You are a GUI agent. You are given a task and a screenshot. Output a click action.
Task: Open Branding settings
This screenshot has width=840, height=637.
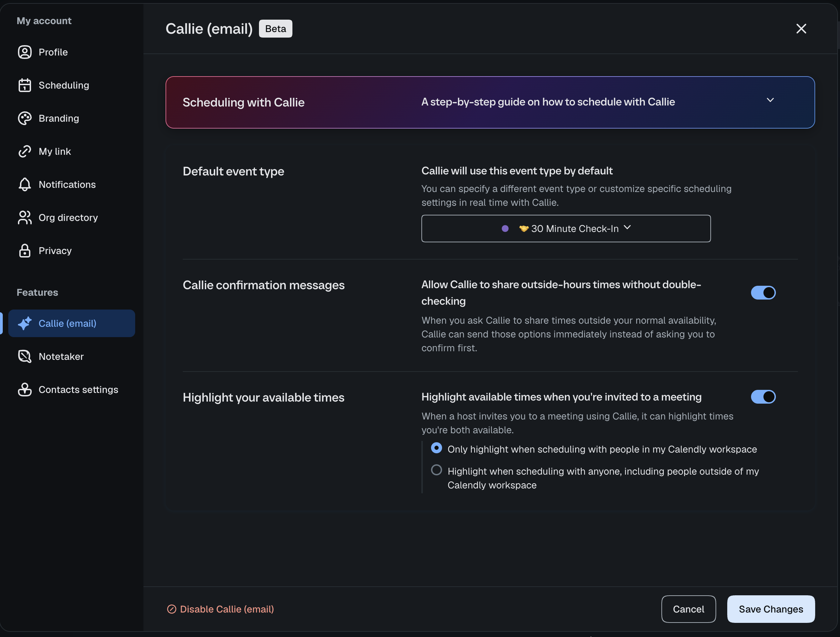pyautogui.click(x=72, y=118)
